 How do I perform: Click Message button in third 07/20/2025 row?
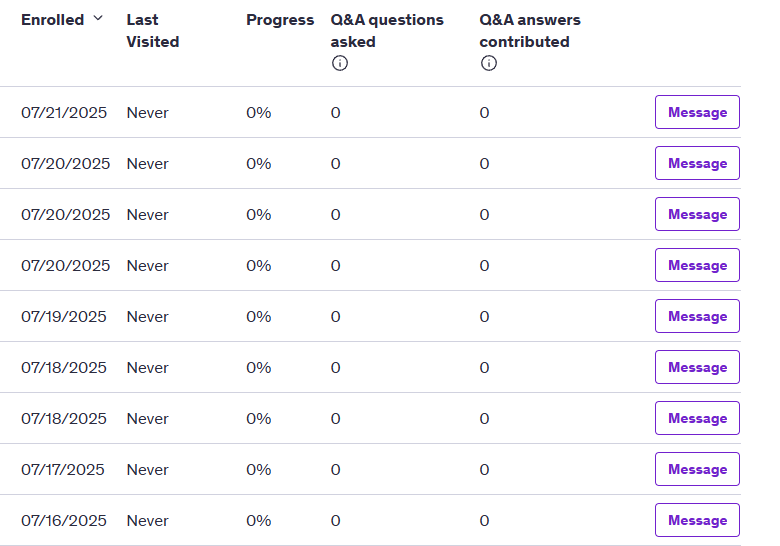(x=697, y=265)
